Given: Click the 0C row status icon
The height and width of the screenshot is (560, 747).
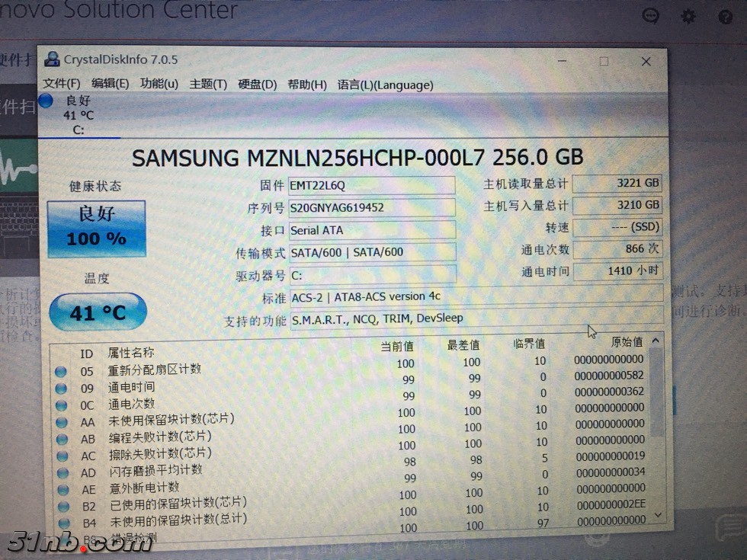Looking at the screenshot, I should (x=61, y=405).
